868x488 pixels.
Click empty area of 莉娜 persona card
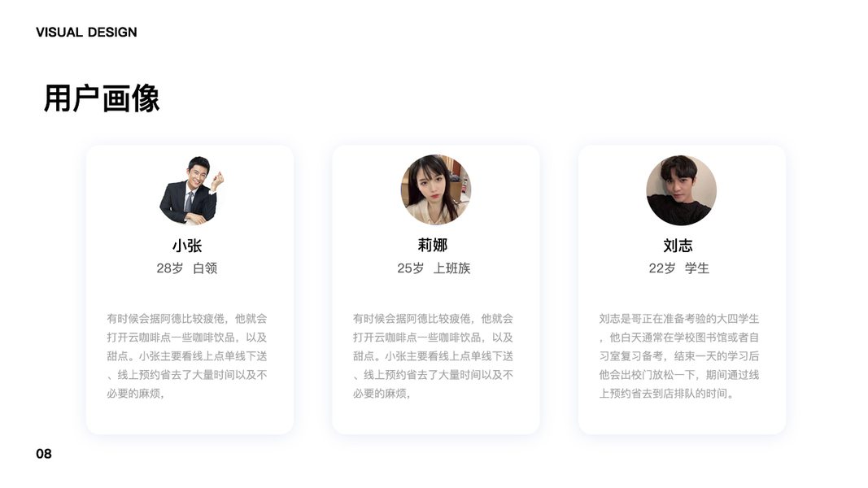[436, 418]
